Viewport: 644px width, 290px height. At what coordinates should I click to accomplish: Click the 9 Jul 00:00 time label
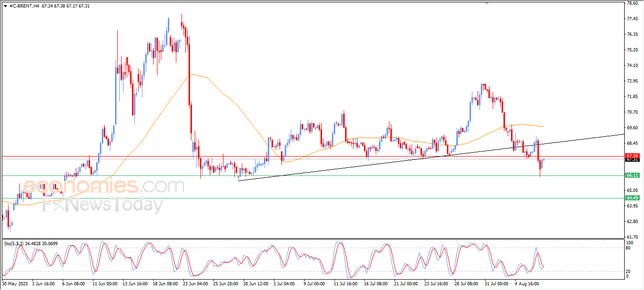pyautogui.click(x=314, y=284)
